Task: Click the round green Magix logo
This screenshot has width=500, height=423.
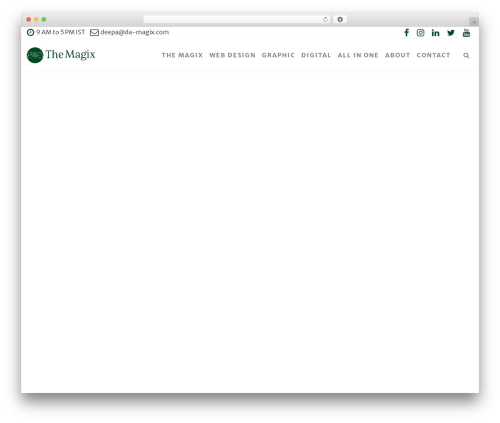Action: click(35, 55)
